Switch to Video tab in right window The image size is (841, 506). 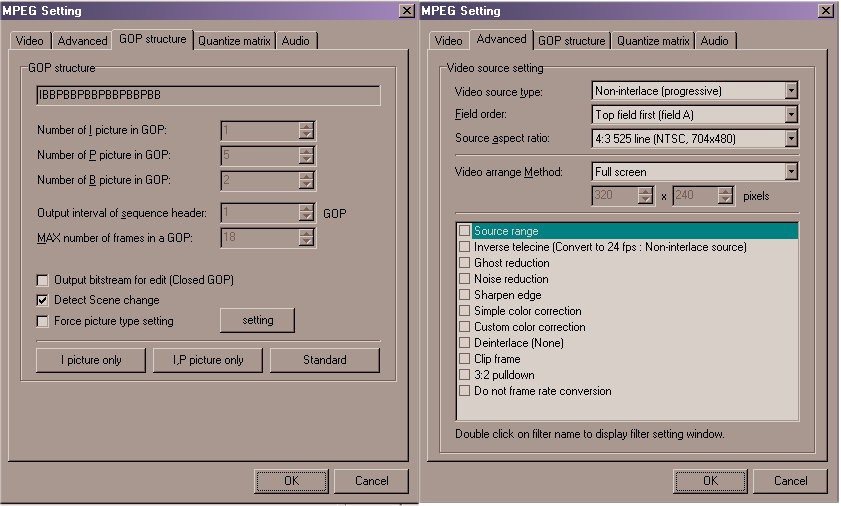point(448,41)
